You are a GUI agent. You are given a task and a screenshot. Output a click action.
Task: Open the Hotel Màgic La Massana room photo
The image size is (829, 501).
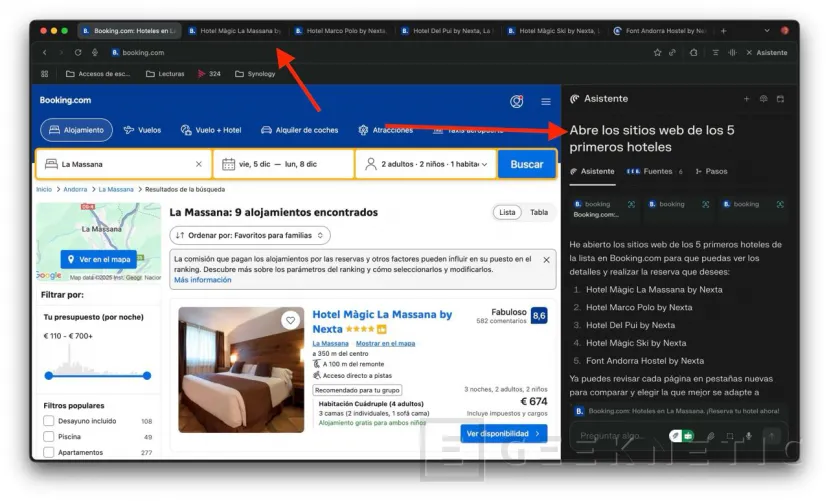241,370
